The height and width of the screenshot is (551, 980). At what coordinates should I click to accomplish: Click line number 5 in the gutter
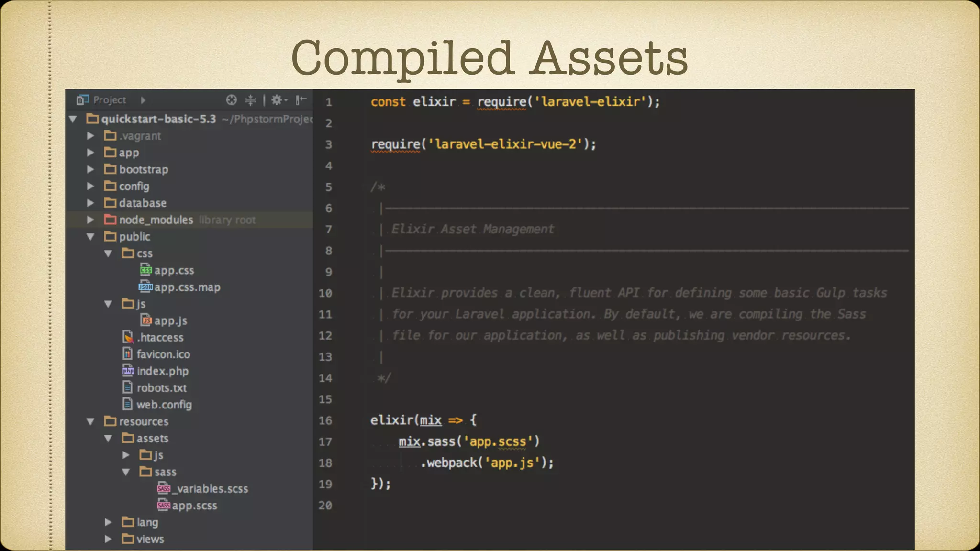(x=329, y=187)
